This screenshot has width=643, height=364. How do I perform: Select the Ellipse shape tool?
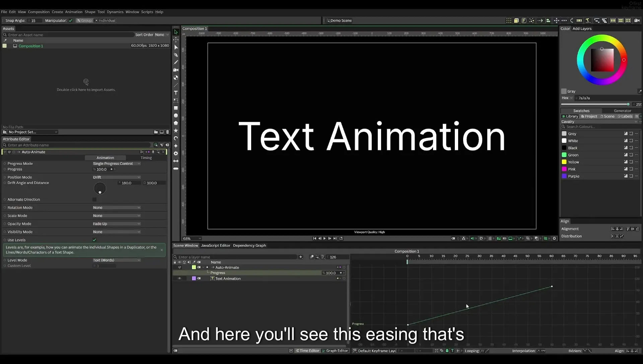coord(176,115)
